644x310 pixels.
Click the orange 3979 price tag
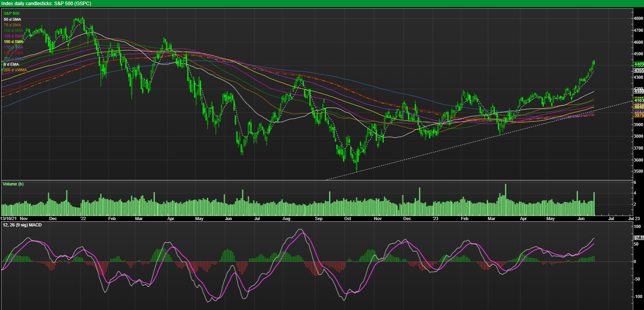click(x=639, y=115)
